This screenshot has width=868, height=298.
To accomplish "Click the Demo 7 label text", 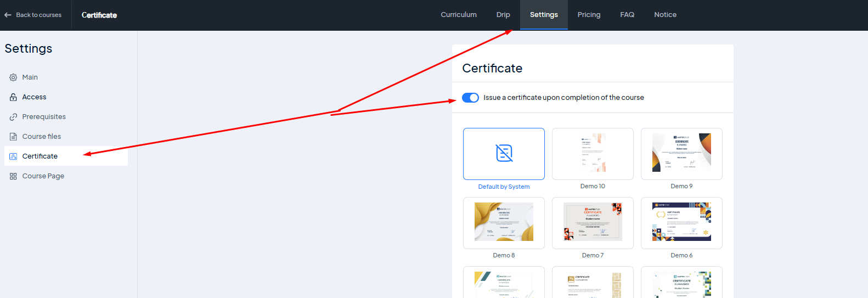I will point(593,255).
